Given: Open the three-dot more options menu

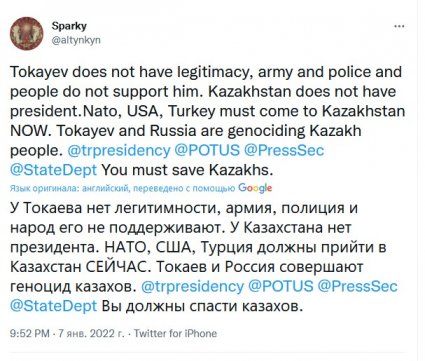Looking at the screenshot, I should (399, 27).
